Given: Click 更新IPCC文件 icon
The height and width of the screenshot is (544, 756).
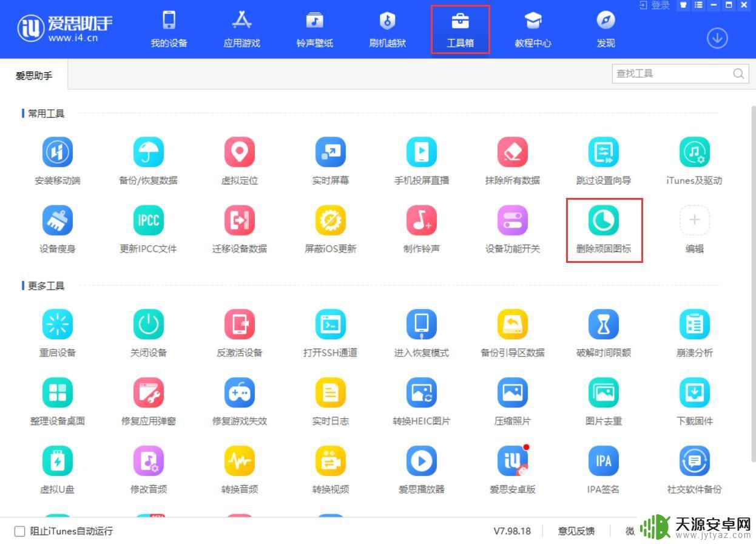Looking at the screenshot, I should point(149,220).
